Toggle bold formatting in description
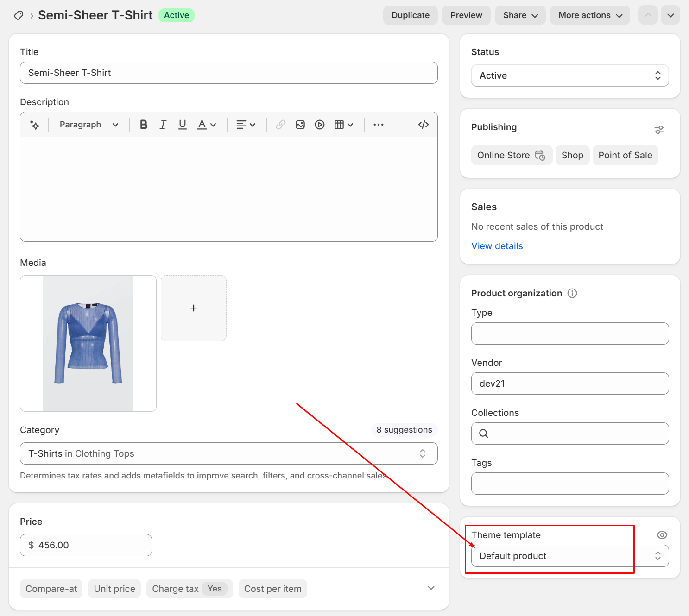Viewport: 689px width, 616px height. [144, 125]
